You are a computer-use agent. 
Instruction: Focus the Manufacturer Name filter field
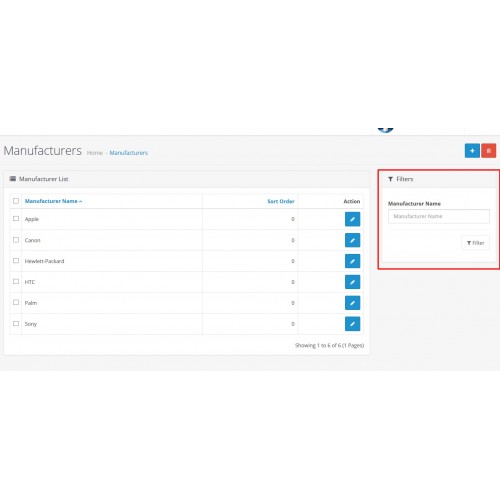(x=439, y=216)
